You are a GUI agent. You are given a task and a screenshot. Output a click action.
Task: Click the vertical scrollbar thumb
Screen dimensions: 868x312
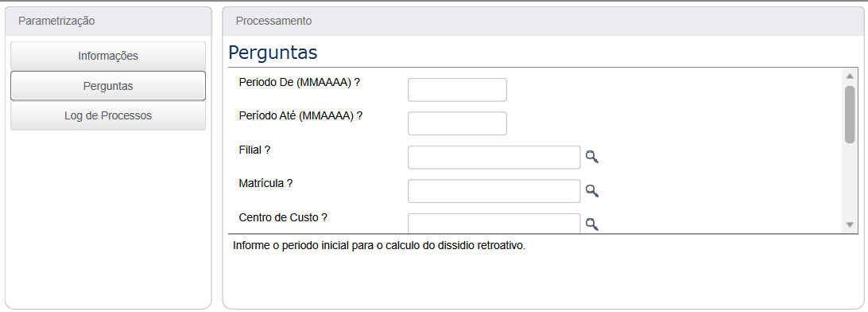click(850, 115)
